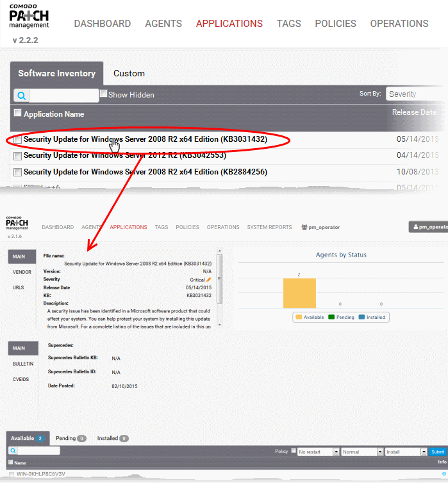
Task: Open TAGS in the v 2.1.6 header
Action: pos(162,227)
